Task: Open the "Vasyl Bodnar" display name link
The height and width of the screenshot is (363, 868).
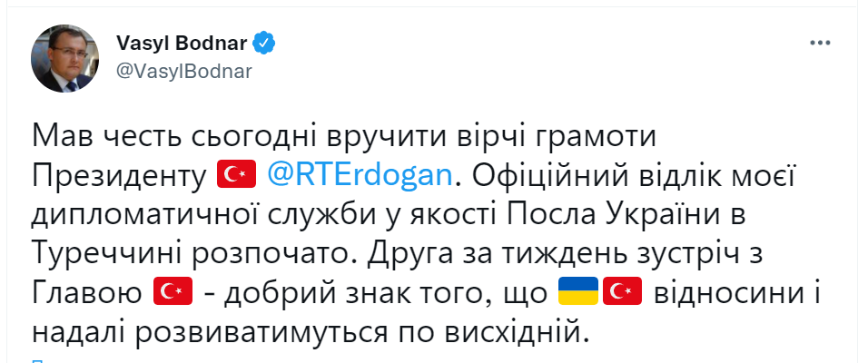Action: (x=181, y=42)
